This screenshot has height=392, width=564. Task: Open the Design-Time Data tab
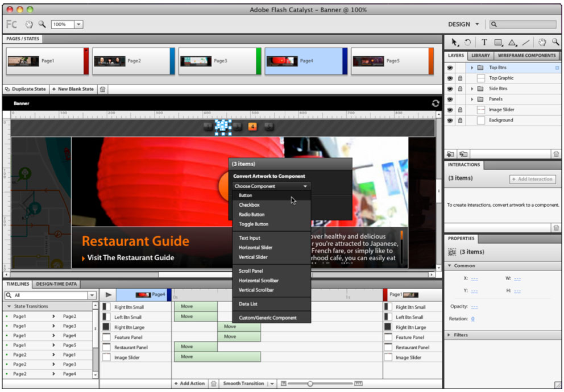click(56, 284)
